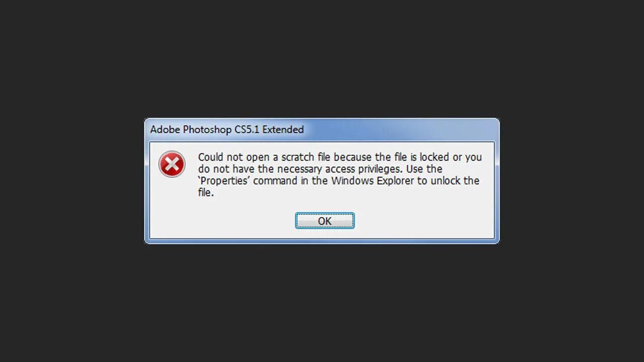644x362 pixels.
Task: Click the word 'command' in the message
Action: point(275,180)
